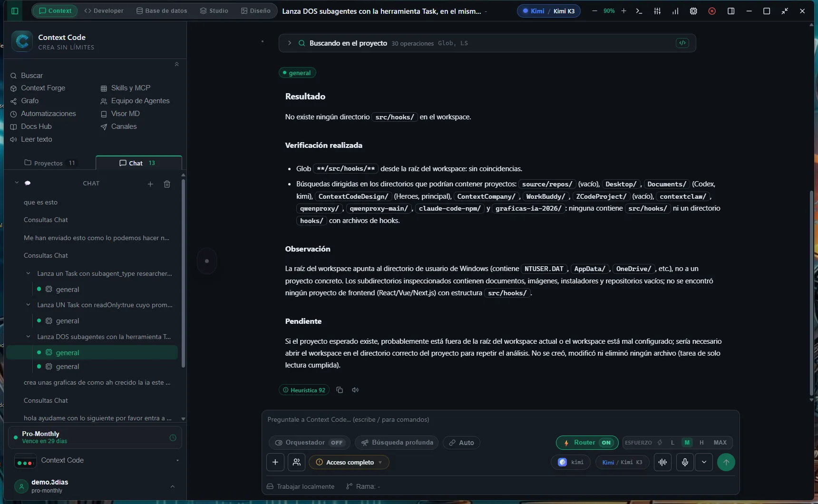Screen dimensions: 818x504
Task: Open the CPU chip icon
Action: tap(693, 11)
